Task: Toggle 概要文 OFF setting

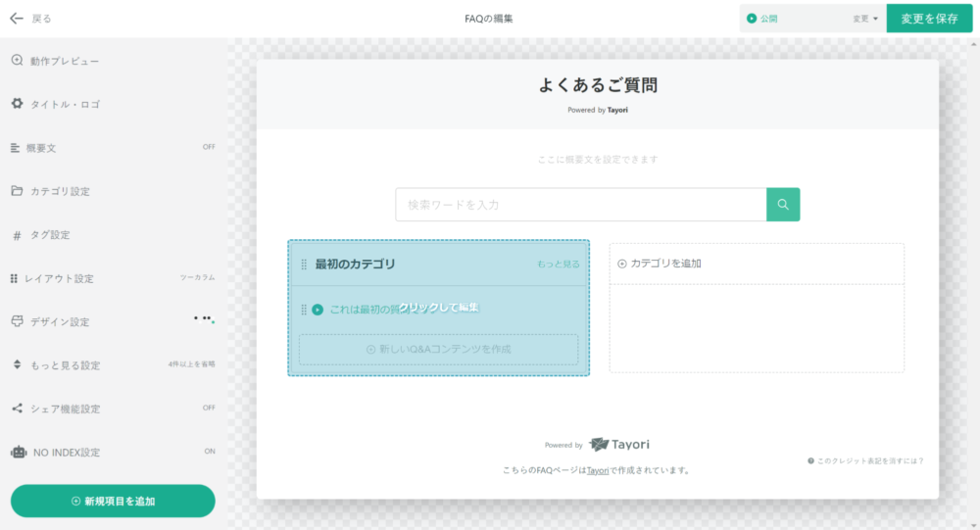Action: [x=208, y=147]
